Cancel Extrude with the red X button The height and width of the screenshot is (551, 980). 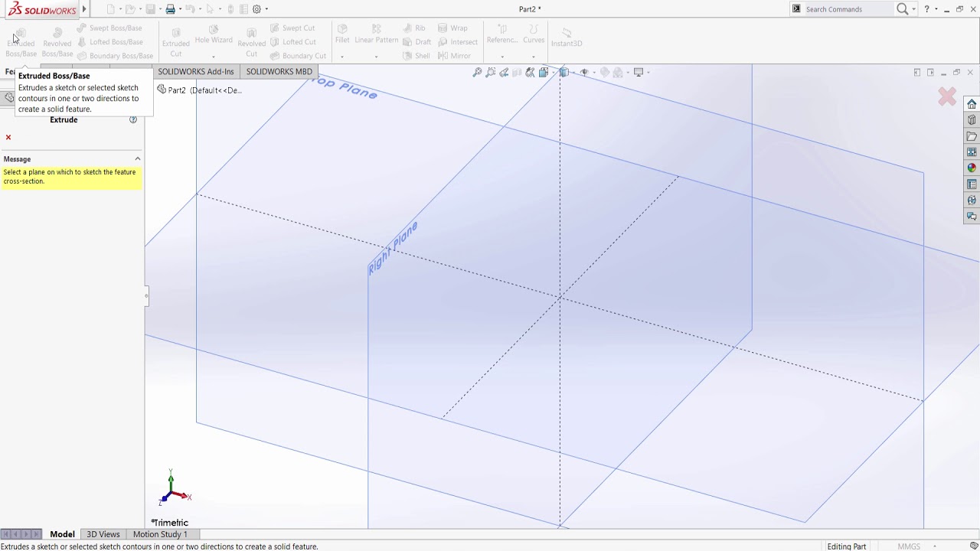(x=8, y=137)
